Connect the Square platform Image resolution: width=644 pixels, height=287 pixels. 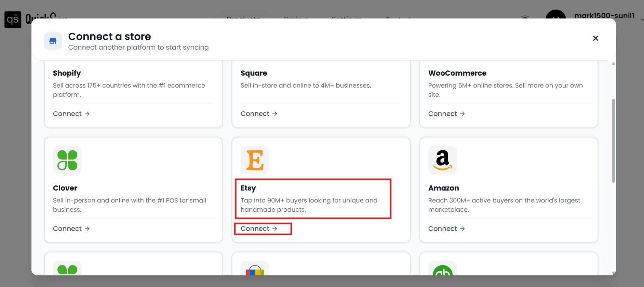tap(259, 114)
